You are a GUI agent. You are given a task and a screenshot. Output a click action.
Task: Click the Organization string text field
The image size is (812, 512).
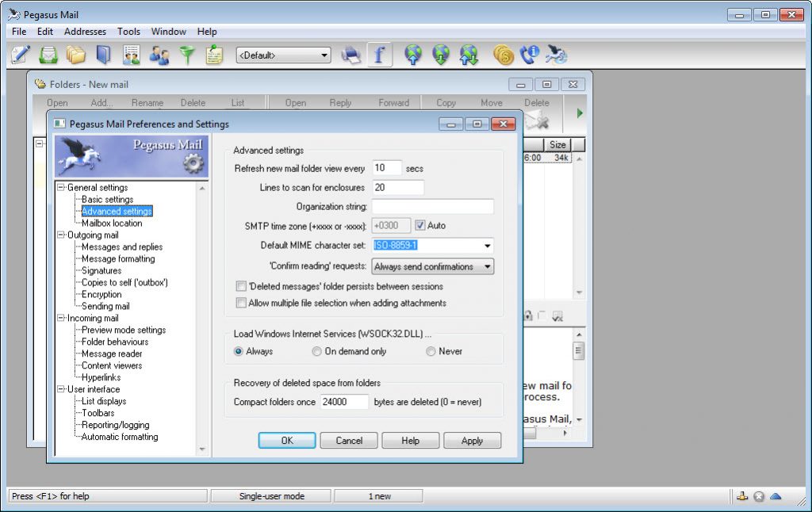(432, 207)
